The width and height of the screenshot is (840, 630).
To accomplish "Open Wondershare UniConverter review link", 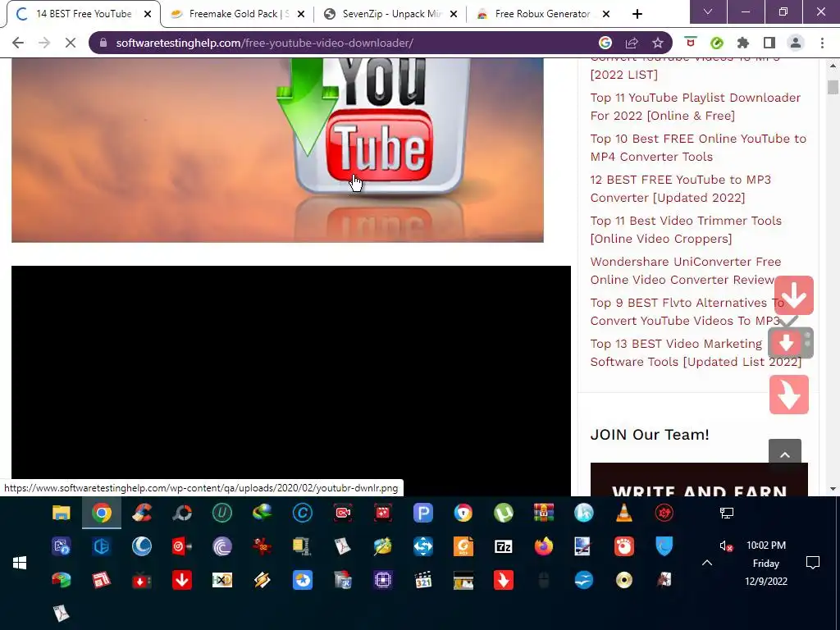I will point(686,271).
